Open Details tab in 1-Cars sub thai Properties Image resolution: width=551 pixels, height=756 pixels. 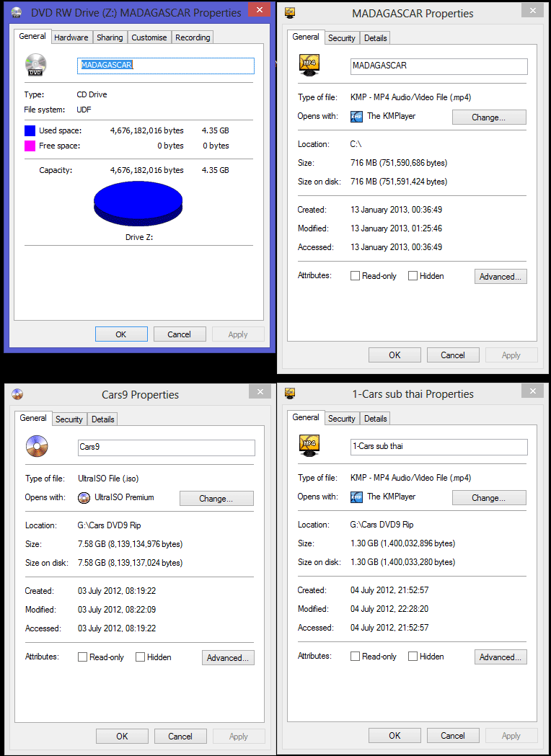click(375, 419)
